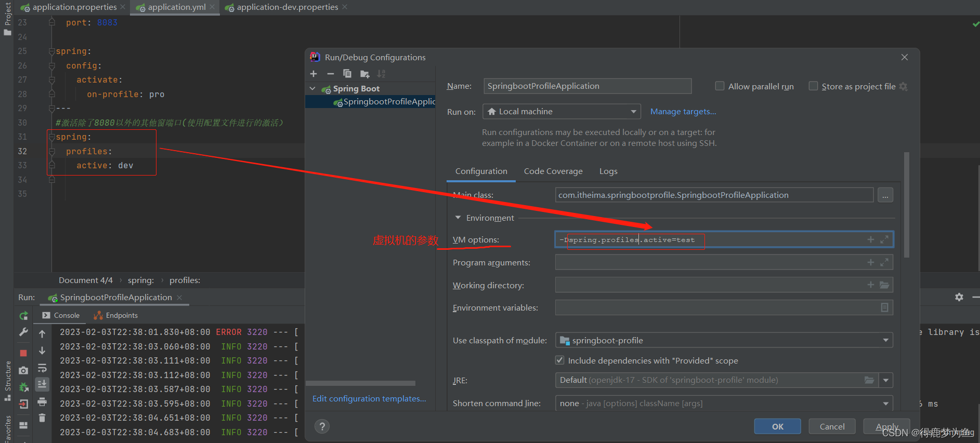This screenshot has width=980, height=443.
Task: Close SpringbootProfileApplication run tab
Action: [179, 298]
